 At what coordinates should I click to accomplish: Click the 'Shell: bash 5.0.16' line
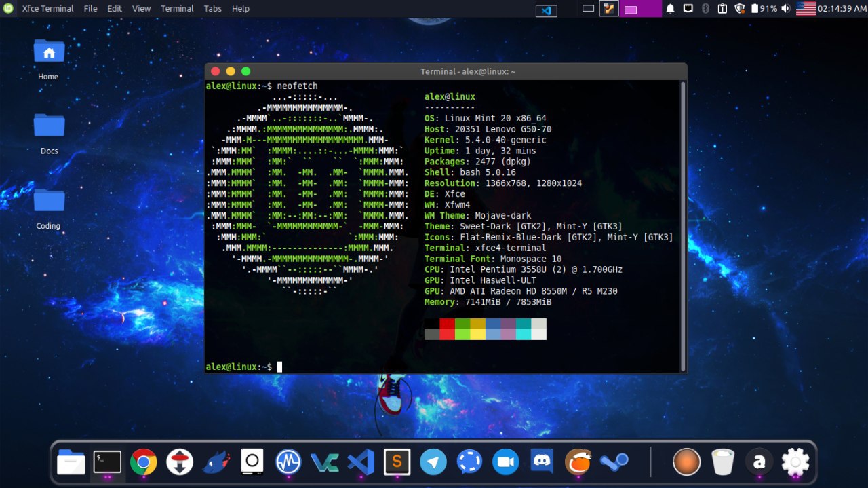pyautogui.click(x=470, y=173)
